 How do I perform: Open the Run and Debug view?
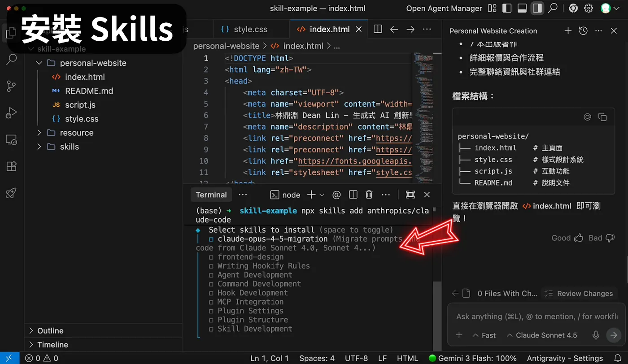click(12, 113)
